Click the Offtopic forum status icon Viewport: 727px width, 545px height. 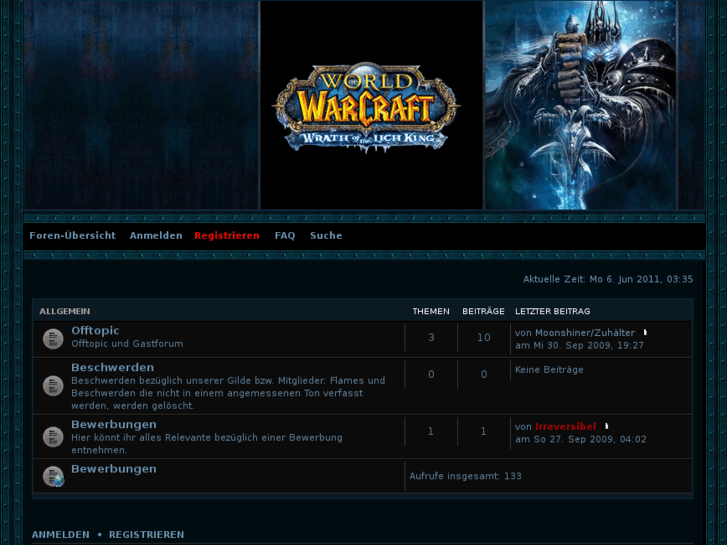click(x=53, y=339)
